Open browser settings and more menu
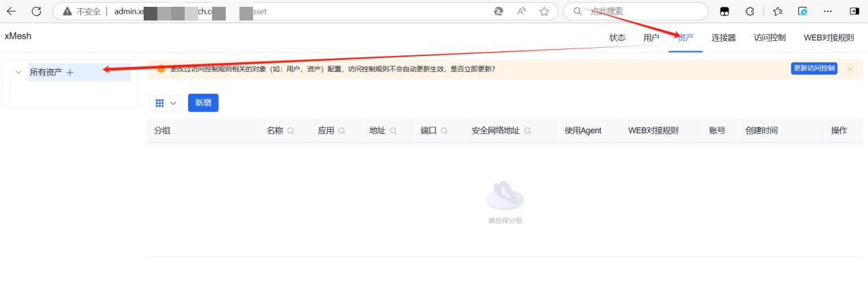This screenshot has width=868, height=283. pyautogui.click(x=828, y=12)
